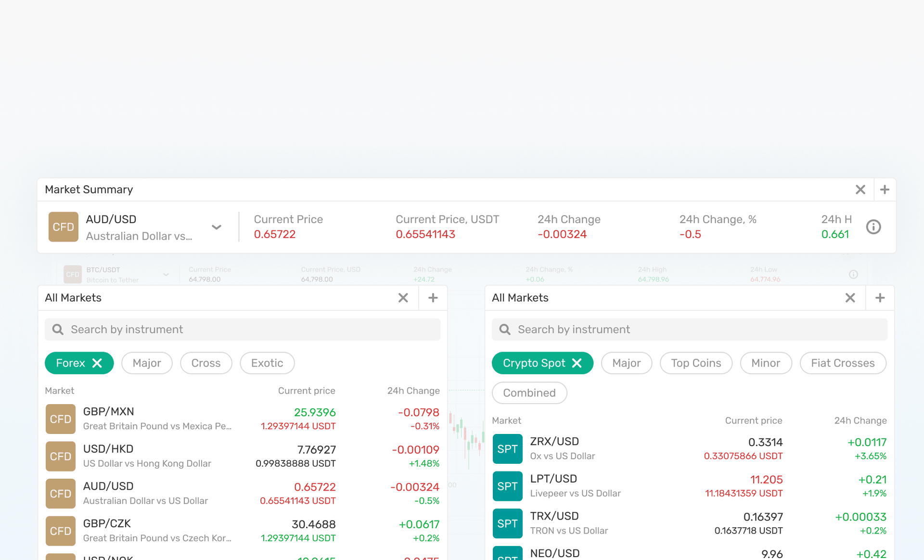924x560 pixels.
Task: Toggle the Cross filter chip
Action: (x=206, y=363)
